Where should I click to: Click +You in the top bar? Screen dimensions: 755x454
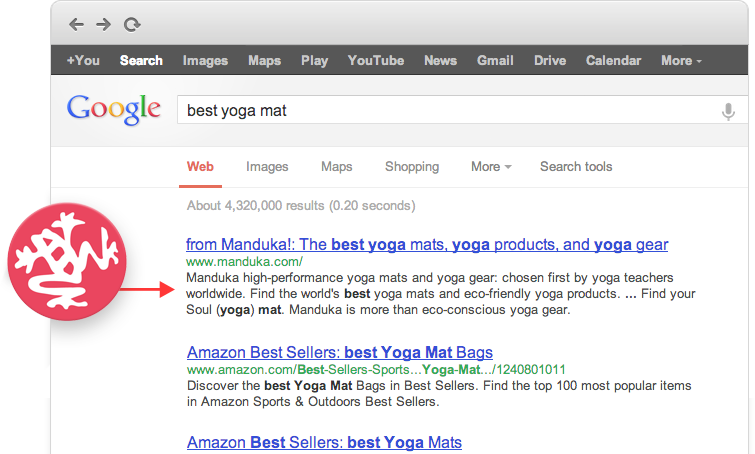click(x=83, y=61)
